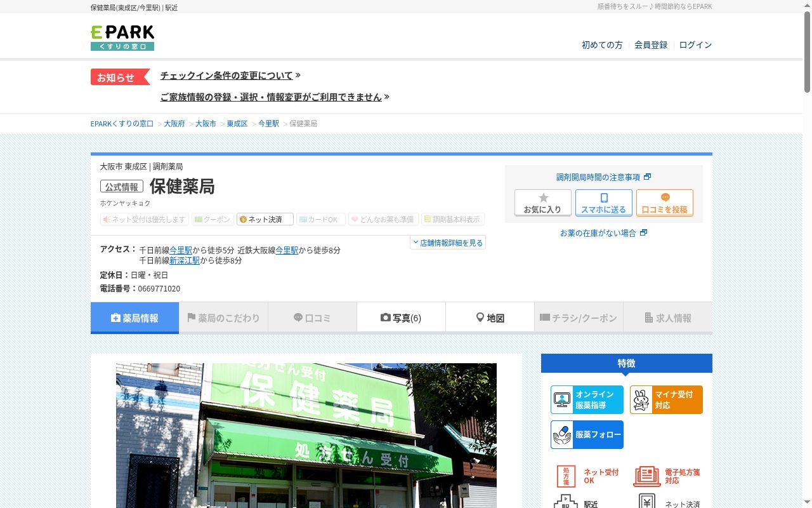Open ご家族情報の登録 notice link
Image resolution: width=812 pixels, height=508 pixels.
tap(271, 97)
